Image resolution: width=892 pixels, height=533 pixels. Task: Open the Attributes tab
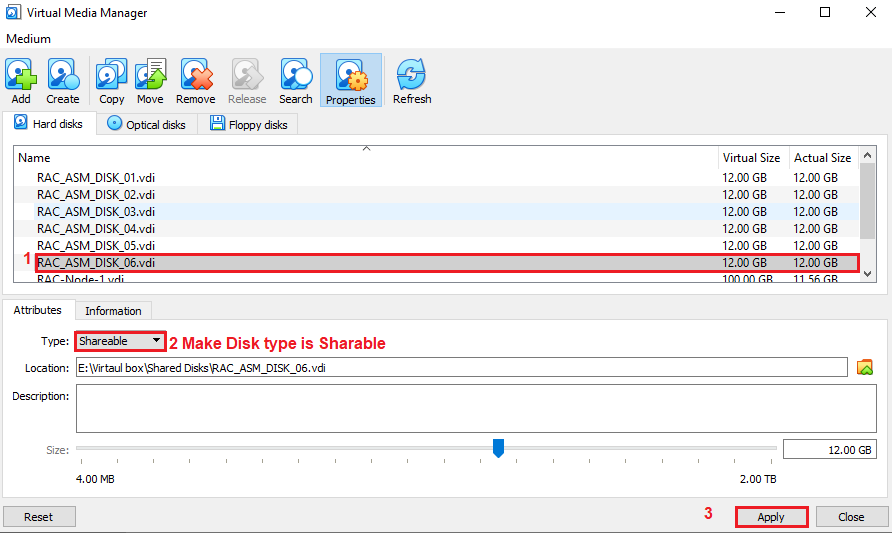point(38,310)
